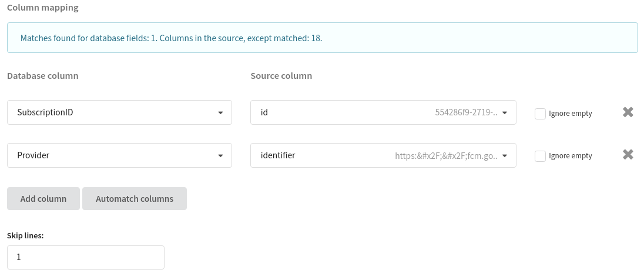Click the Ignore empty label on SubscriptionID row
Screen dimensions: 644x276
pos(570,114)
